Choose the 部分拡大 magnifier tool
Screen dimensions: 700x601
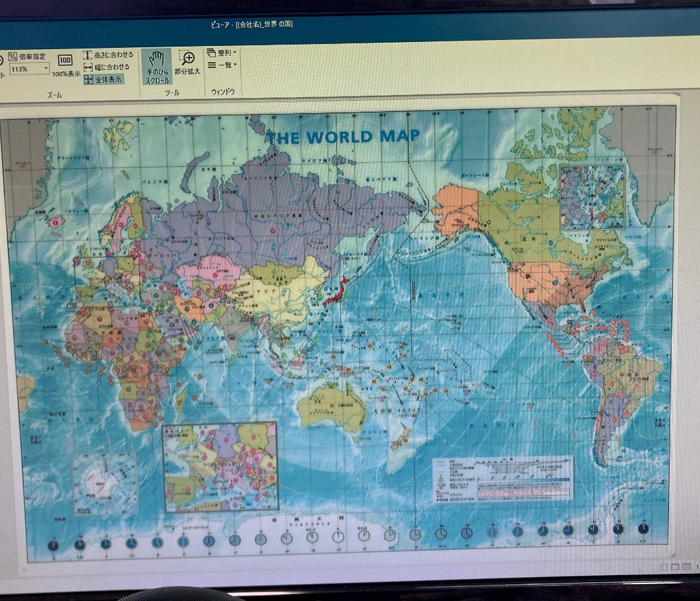click(x=187, y=63)
